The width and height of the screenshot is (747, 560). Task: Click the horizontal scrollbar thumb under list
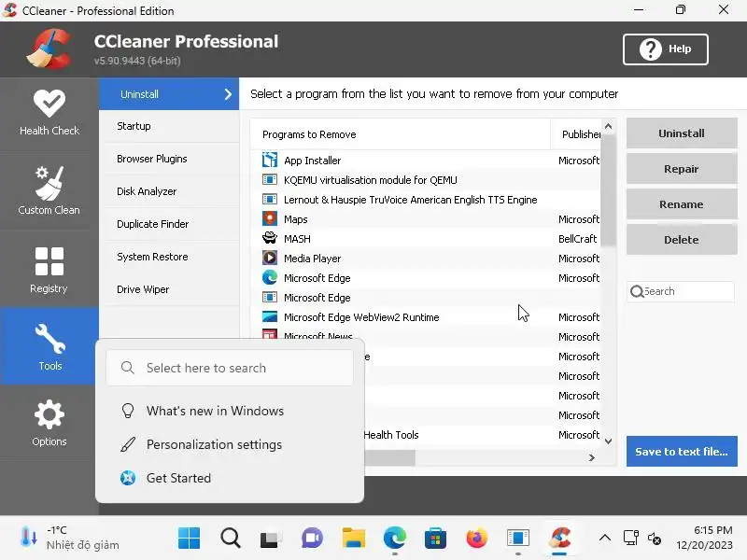tap(389, 457)
